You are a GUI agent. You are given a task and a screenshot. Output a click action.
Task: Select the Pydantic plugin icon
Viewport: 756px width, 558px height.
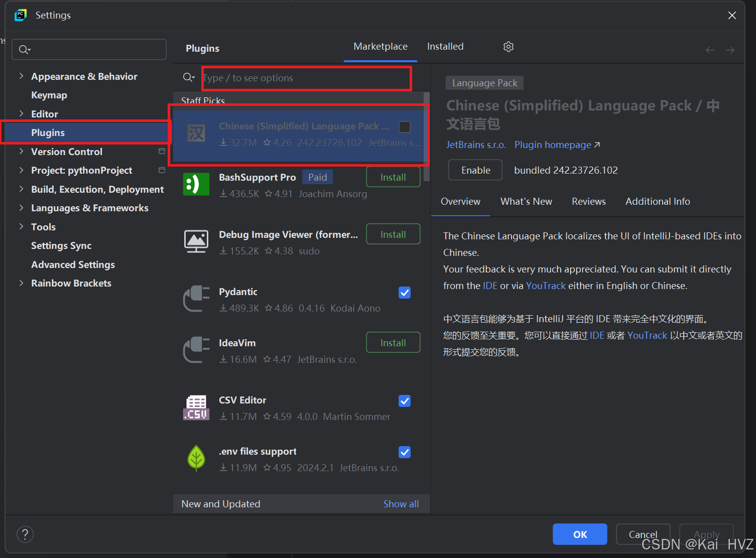pyautogui.click(x=196, y=299)
